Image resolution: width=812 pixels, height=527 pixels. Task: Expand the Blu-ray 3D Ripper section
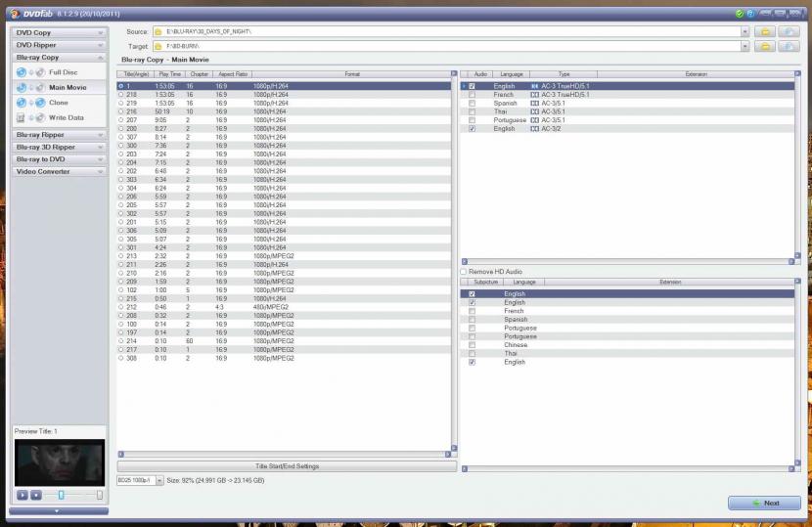[x=59, y=147]
